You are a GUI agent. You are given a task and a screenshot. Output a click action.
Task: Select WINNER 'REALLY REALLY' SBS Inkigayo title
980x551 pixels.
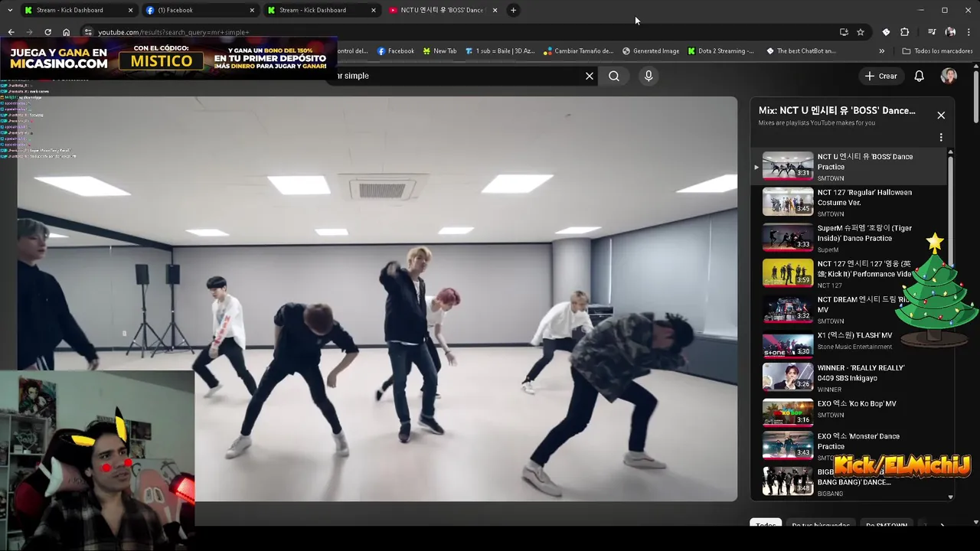(861, 373)
